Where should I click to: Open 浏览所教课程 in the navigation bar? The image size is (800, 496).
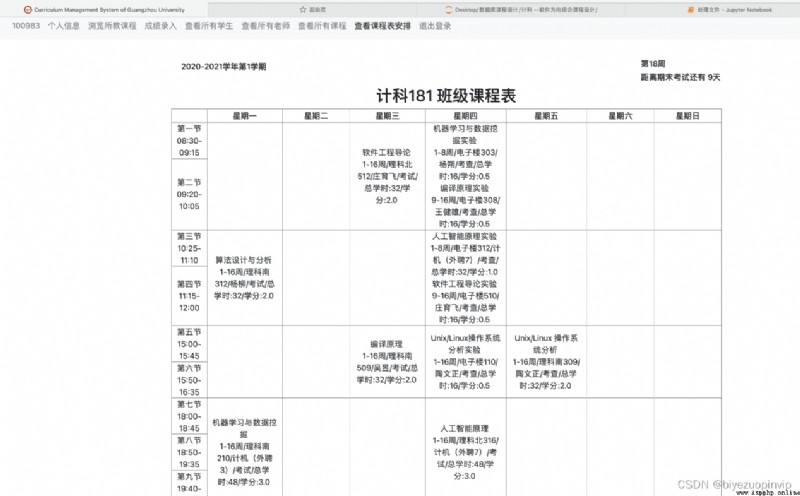click(x=112, y=26)
